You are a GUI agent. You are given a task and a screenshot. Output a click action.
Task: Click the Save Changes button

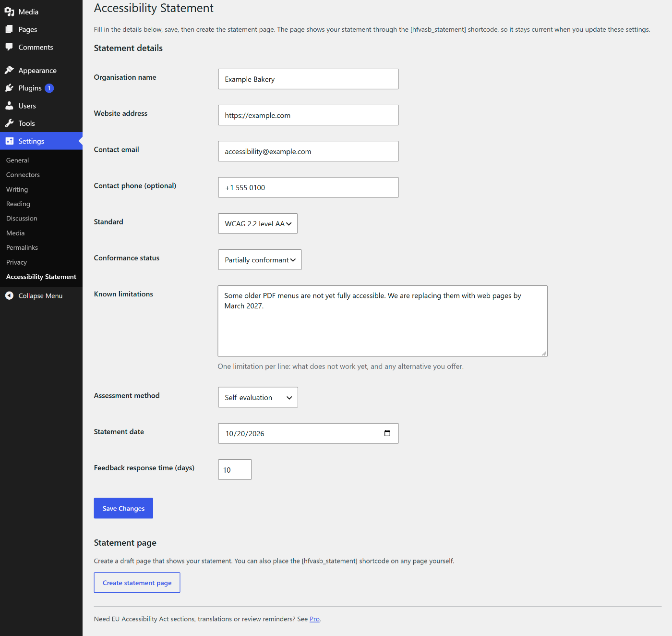tap(123, 508)
